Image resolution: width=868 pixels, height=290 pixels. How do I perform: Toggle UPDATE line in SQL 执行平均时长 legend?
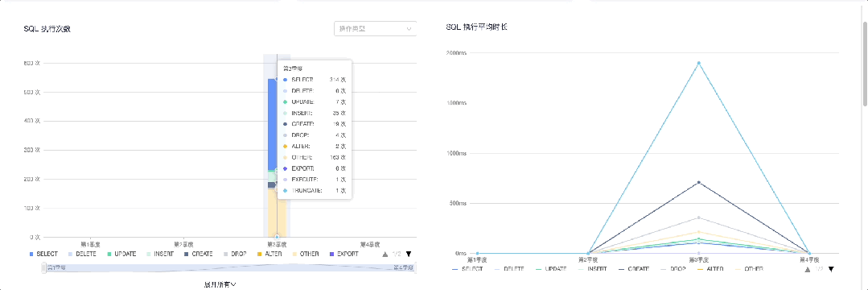[x=551, y=269]
